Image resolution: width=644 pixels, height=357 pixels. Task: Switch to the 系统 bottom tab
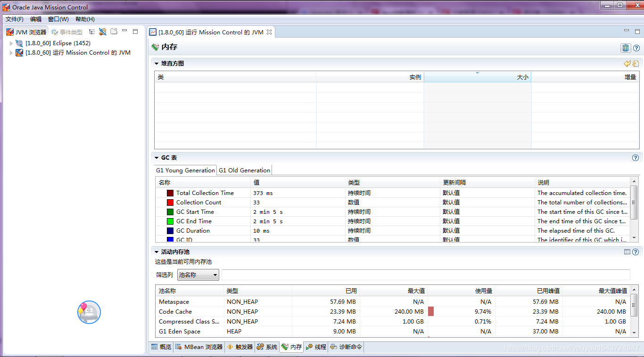coord(267,347)
